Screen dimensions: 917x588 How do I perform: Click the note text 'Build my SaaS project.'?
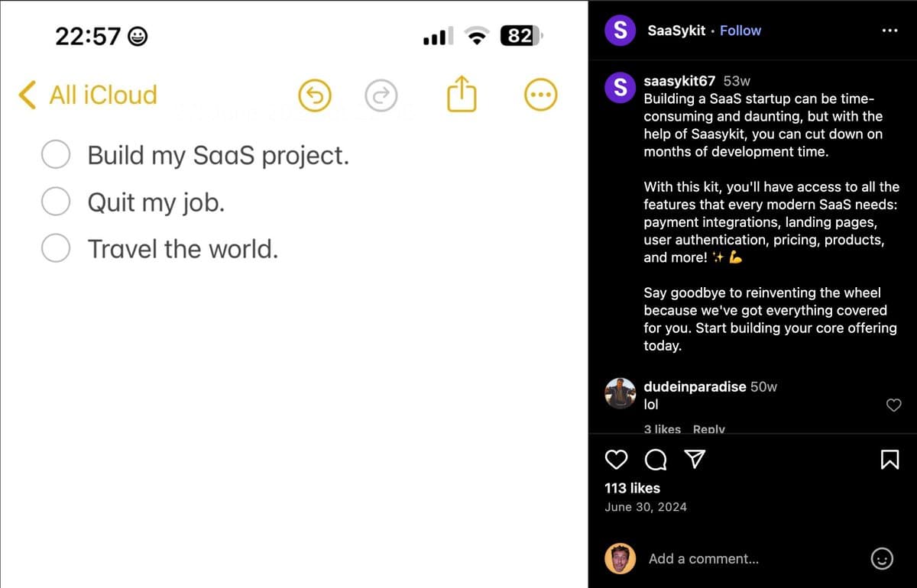click(x=219, y=157)
